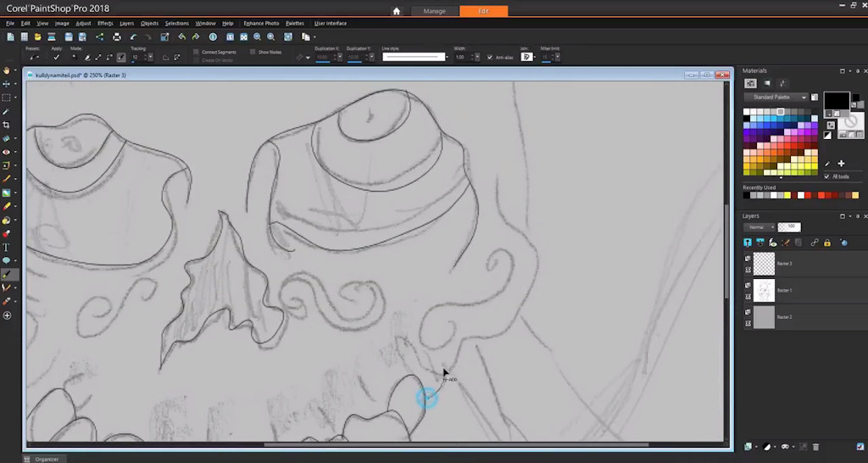Go to Home screen icon
Screen dimensions: 868x463
pyautogui.click(x=397, y=11)
